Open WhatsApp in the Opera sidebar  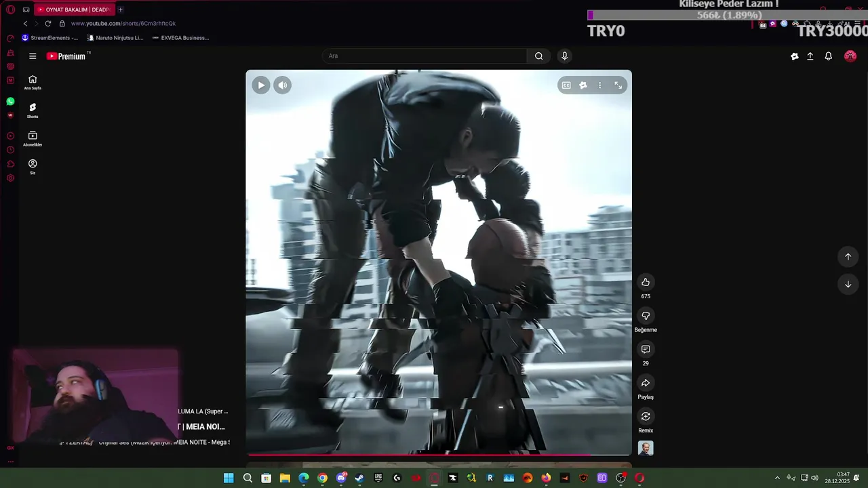tap(10, 101)
